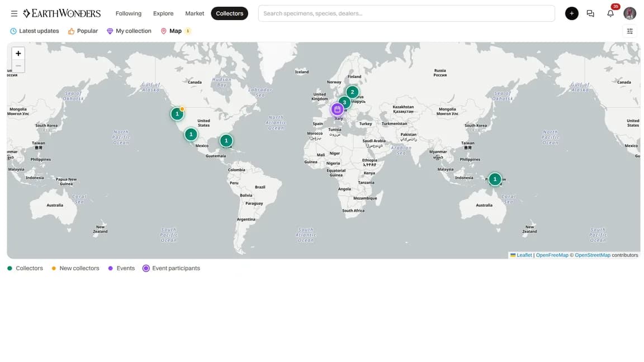The width and height of the screenshot is (644, 362).
Task: Click the Map tab count badge
Action: click(188, 31)
